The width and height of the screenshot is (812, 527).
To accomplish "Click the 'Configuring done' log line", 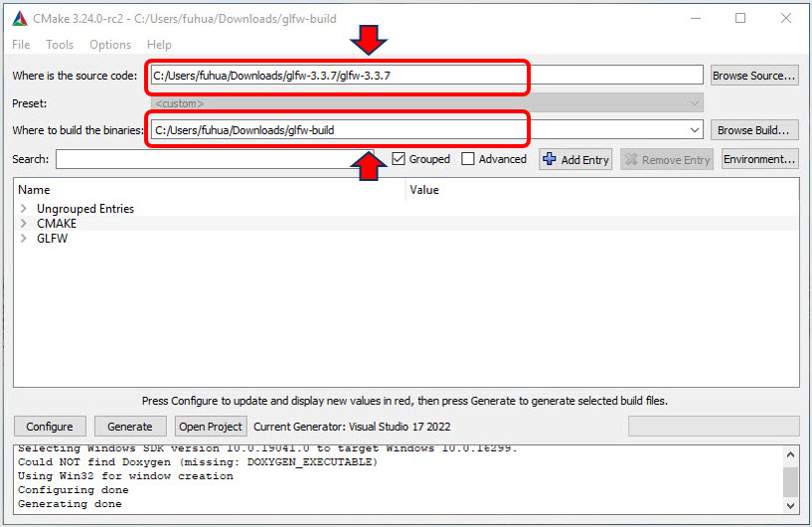I will click(x=73, y=489).
